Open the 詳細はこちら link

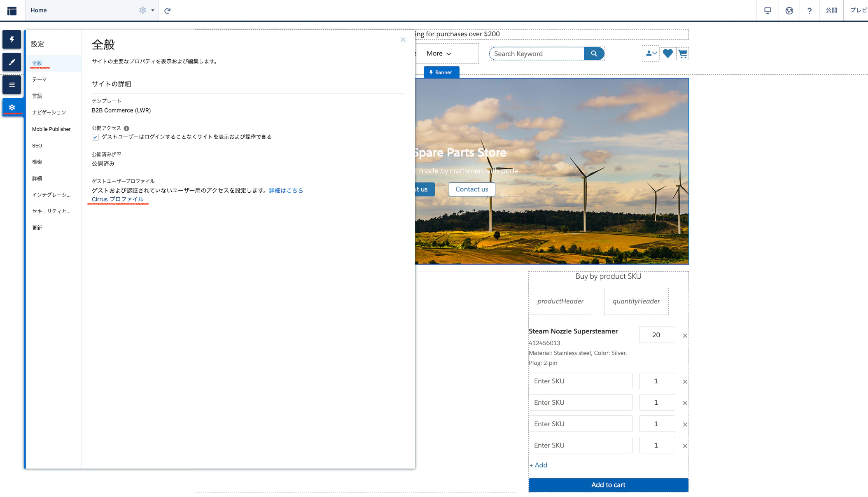[286, 190]
